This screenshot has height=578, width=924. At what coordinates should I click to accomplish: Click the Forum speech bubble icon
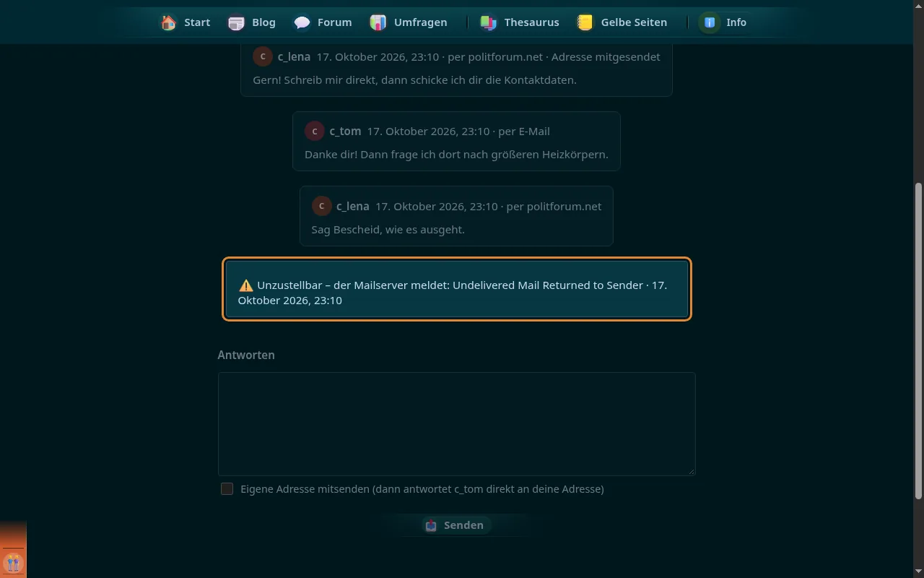(302, 22)
